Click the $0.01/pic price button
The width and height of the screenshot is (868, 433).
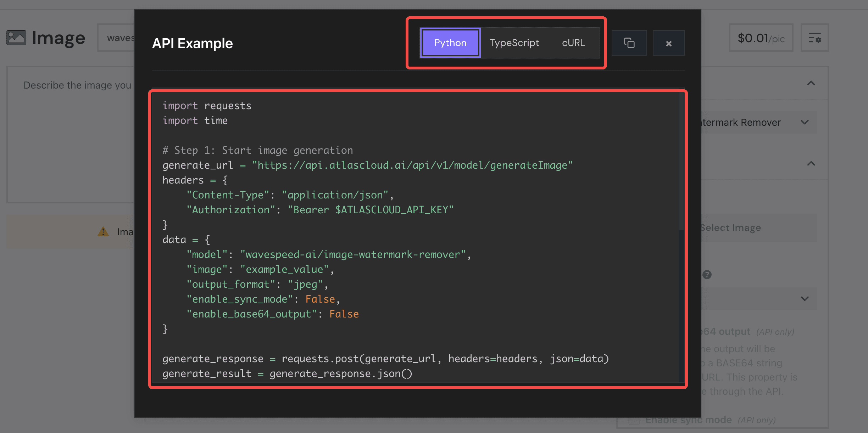(x=761, y=38)
